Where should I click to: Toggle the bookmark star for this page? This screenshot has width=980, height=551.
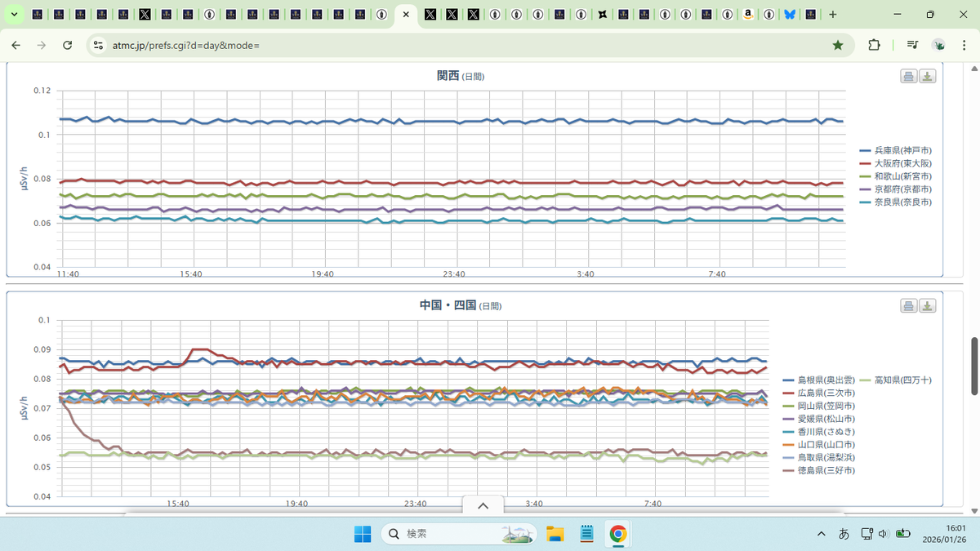838,45
